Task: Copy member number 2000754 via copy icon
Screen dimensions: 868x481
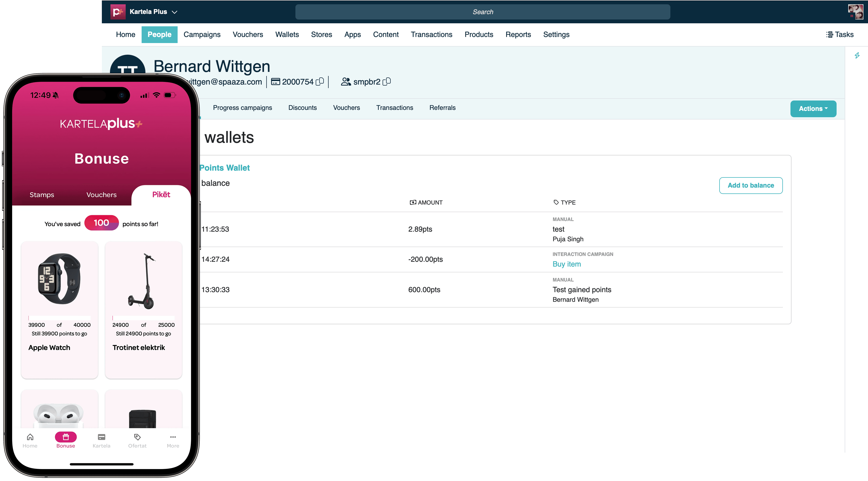Action: pyautogui.click(x=320, y=82)
